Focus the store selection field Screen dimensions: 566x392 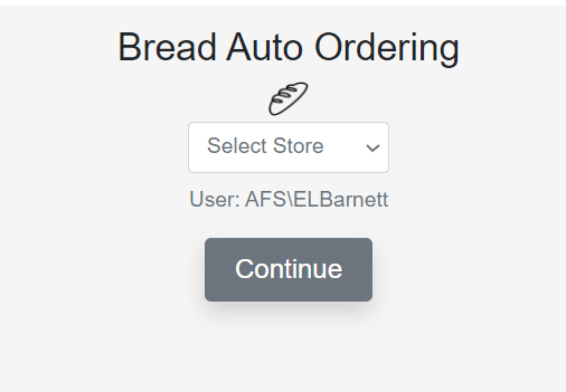(289, 147)
